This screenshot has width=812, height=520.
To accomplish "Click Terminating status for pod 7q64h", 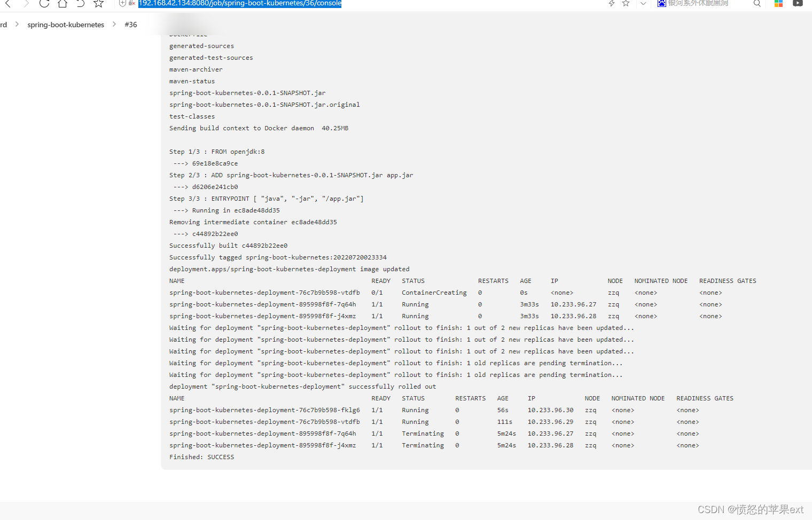I will [x=423, y=434].
